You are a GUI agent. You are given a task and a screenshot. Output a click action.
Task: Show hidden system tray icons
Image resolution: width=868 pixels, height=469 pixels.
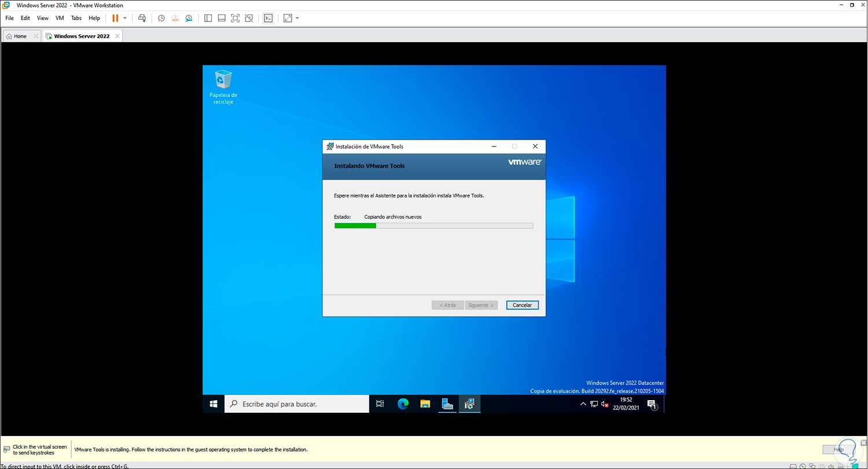tap(583, 404)
